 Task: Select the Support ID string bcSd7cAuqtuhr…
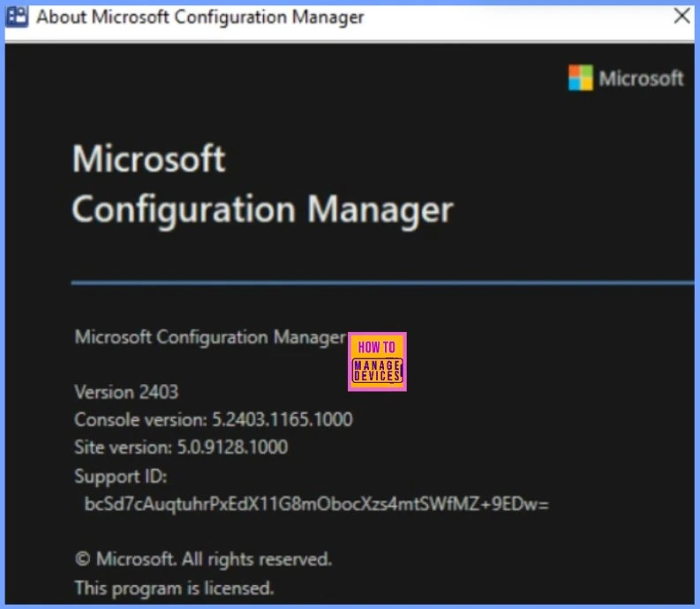(317, 505)
